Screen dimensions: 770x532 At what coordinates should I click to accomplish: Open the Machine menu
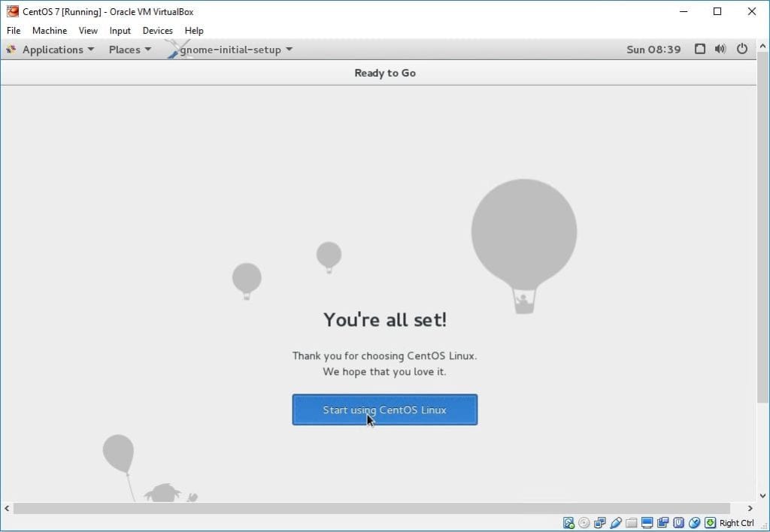50,30
